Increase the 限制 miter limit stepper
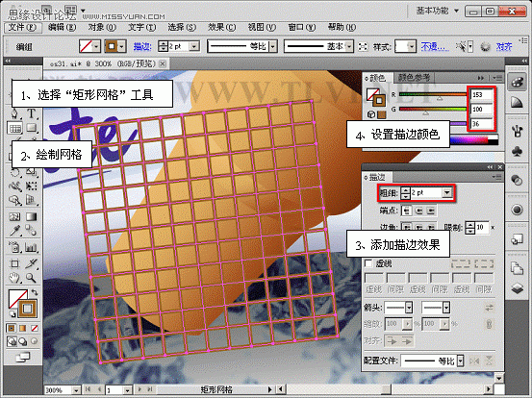 (x=469, y=224)
